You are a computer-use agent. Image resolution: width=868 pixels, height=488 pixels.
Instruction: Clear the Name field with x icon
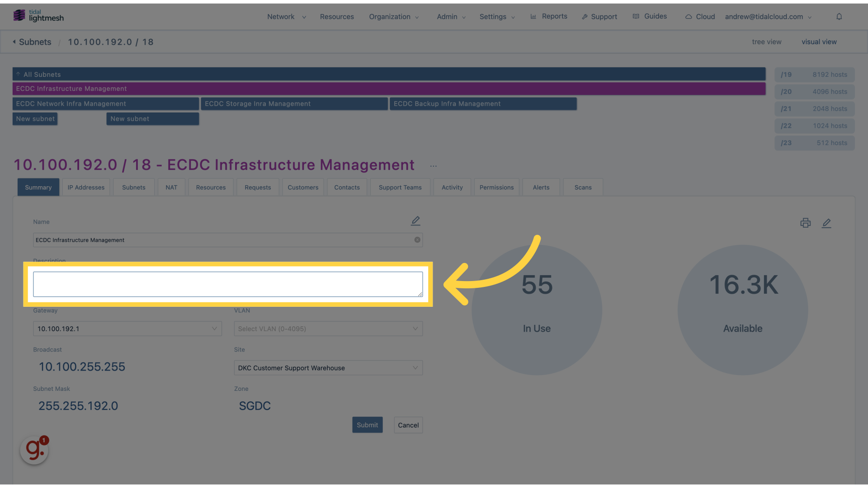pos(417,240)
